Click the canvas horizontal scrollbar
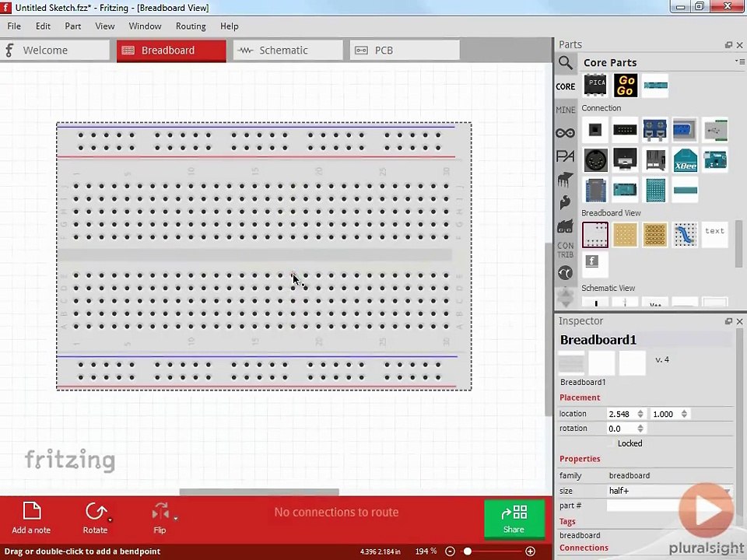 [259, 492]
